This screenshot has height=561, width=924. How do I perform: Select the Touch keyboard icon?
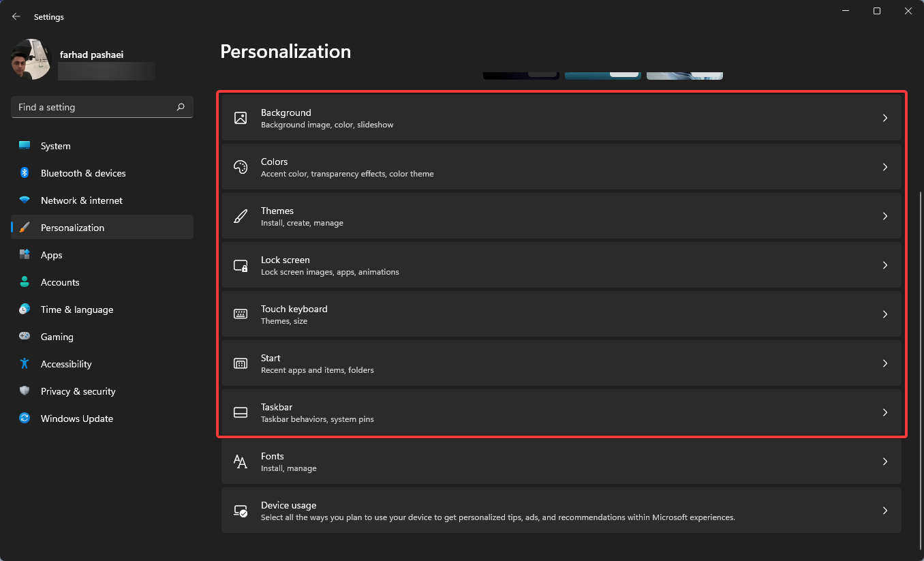click(241, 314)
